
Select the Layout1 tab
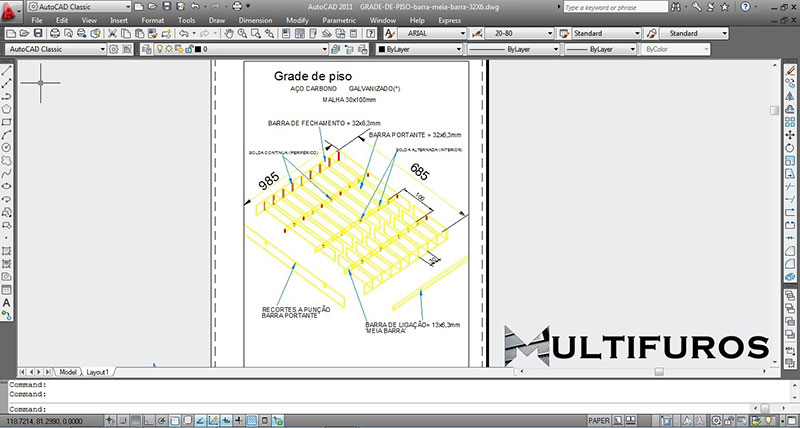(97, 371)
